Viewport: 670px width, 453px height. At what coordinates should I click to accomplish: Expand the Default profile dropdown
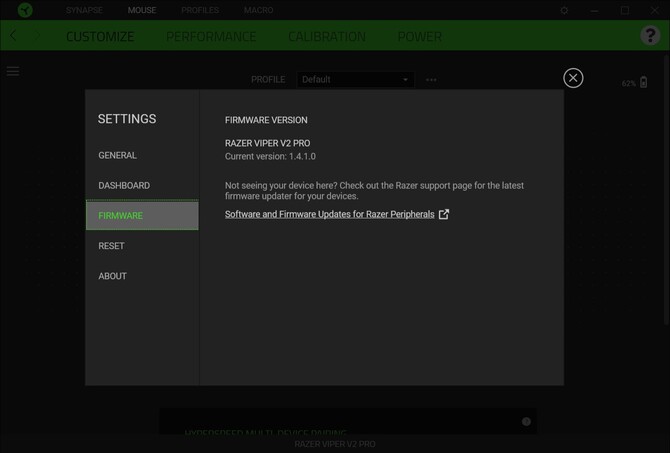pos(355,80)
